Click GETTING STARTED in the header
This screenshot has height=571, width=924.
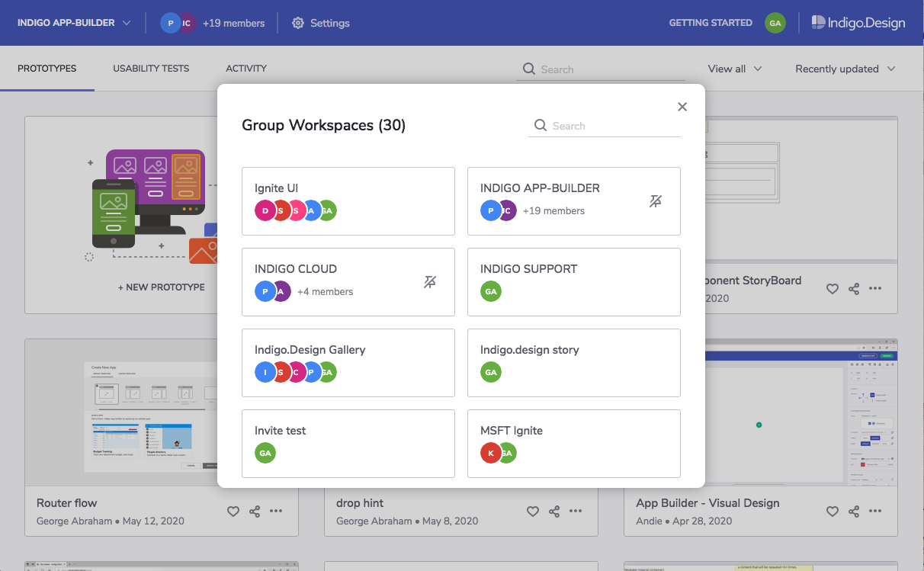[x=711, y=23]
